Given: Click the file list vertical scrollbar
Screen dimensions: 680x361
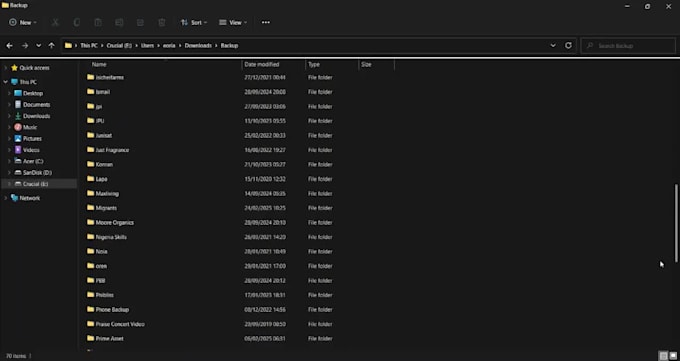Looking at the screenshot, I should point(676,223).
